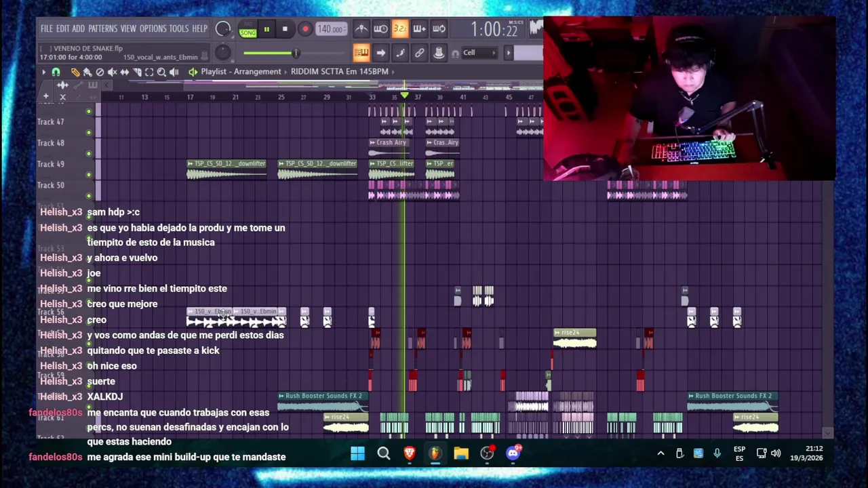
Task: Mute Track 48 with its green dot
Action: pos(89,154)
